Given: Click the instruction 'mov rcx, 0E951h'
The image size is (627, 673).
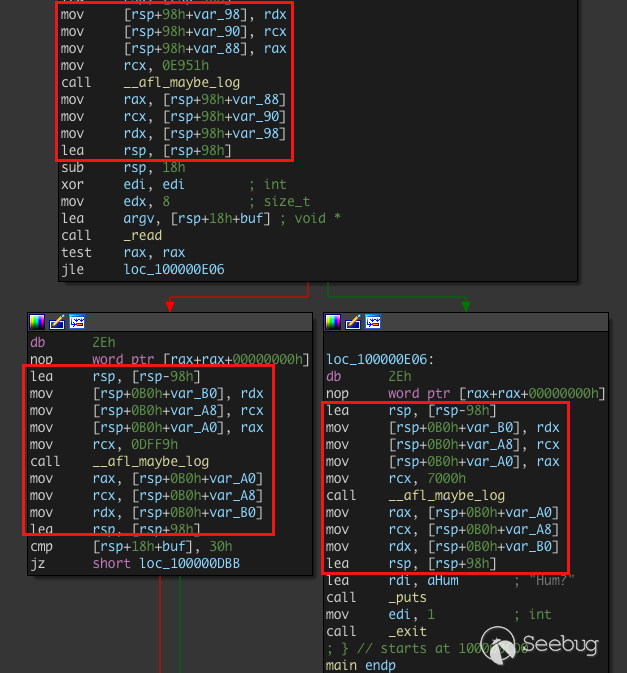Looking at the screenshot, I should [135, 66].
